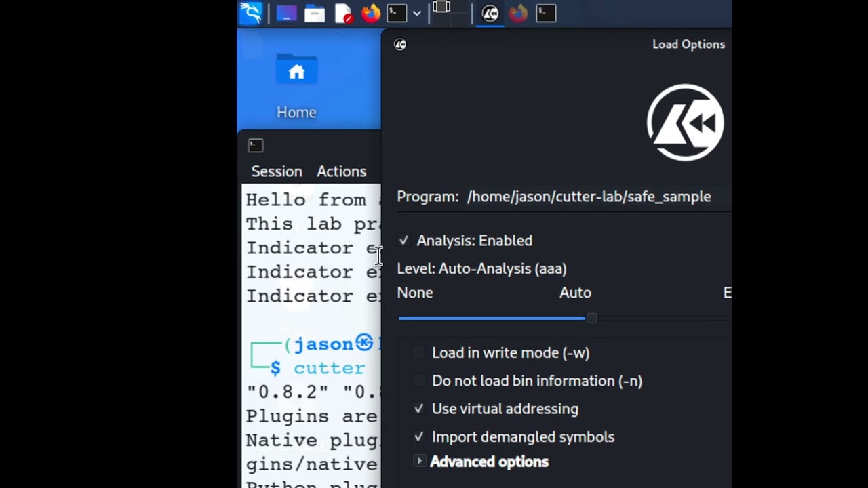The height and width of the screenshot is (488, 868).
Task: Open the text editor launcher in the panel
Action: pos(343,13)
